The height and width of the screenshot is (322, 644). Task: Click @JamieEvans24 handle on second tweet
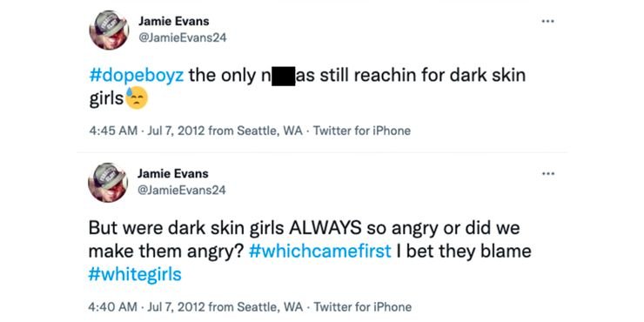click(182, 191)
